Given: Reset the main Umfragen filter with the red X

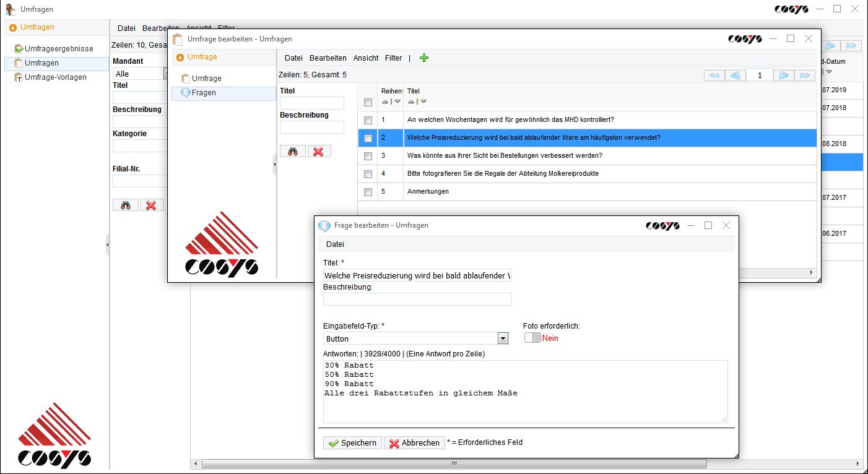Looking at the screenshot, I should pyautogui.click(x=152, y=205).
